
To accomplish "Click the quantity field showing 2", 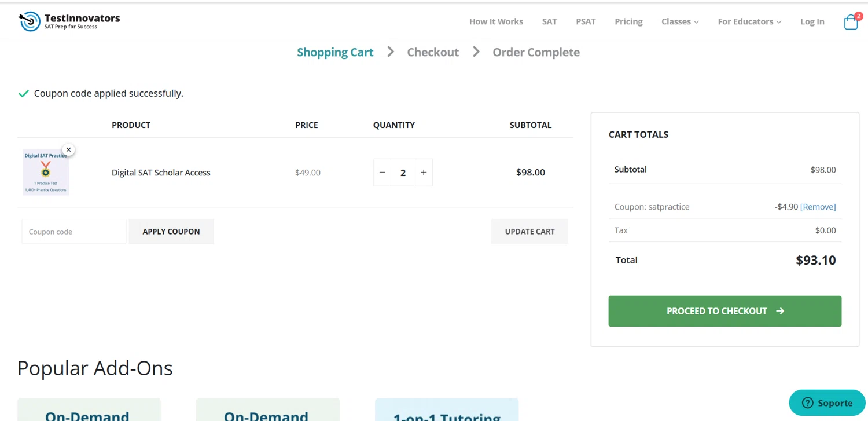I will (403, 173).
